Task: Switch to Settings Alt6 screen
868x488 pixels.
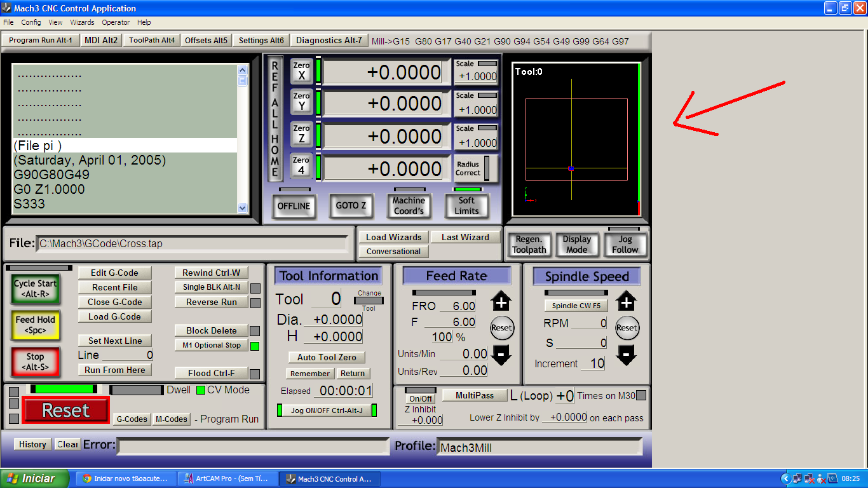Action: (261, 40)
